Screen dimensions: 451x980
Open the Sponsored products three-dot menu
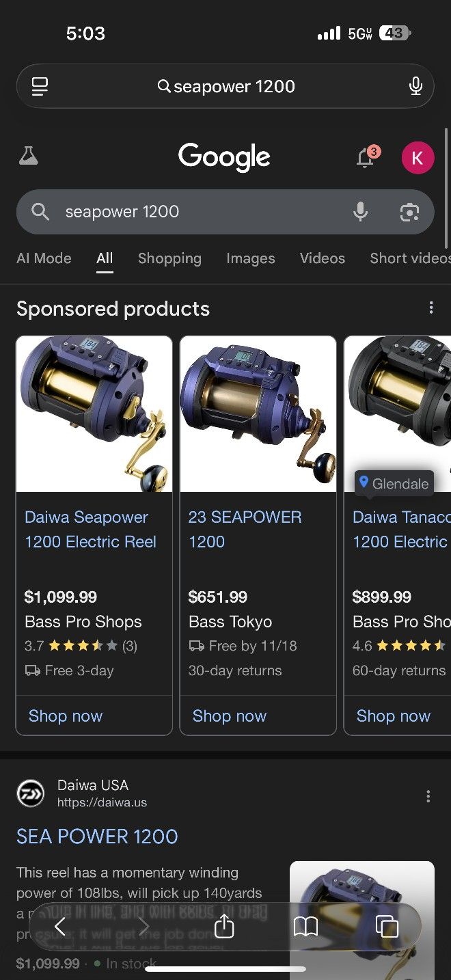coord(431,308)
